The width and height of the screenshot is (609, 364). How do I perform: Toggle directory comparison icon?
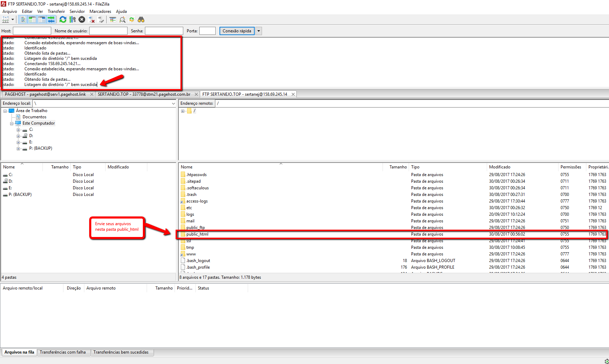[122, 19]
